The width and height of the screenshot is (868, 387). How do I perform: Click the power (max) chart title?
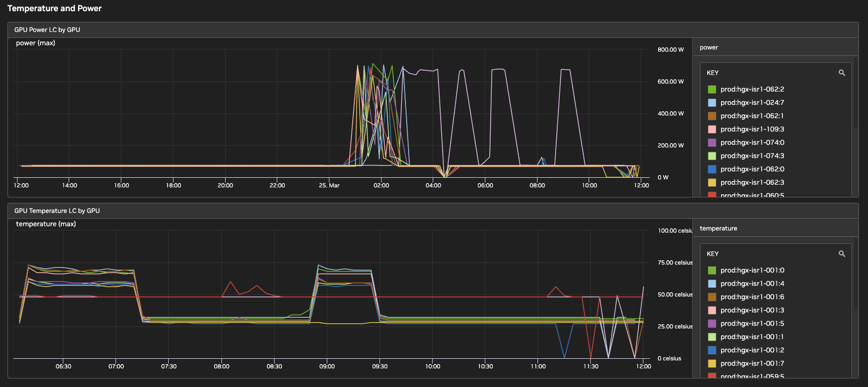click(x=36, y=43)
